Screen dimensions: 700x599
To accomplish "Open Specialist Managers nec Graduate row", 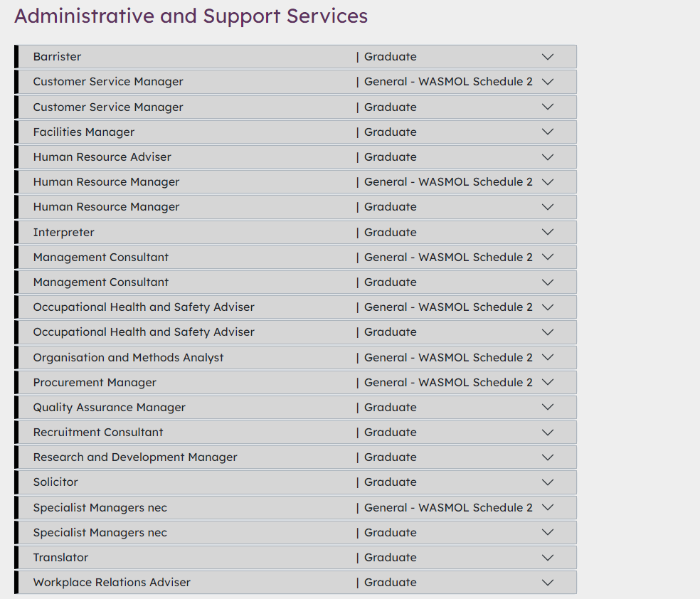I will click(547, 532).
